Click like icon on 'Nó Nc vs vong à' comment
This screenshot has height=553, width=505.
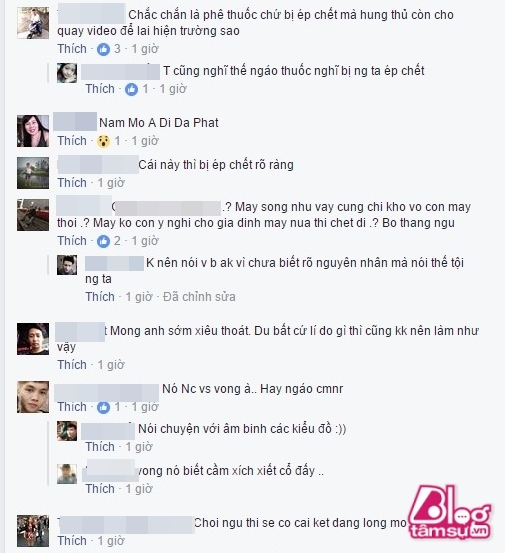tap(103, 407)
